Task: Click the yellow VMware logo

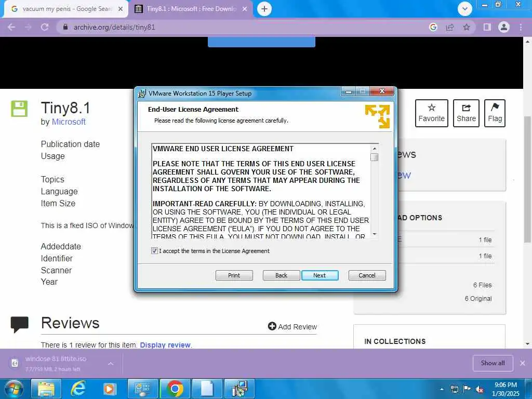Action: (x=377, y=116)
